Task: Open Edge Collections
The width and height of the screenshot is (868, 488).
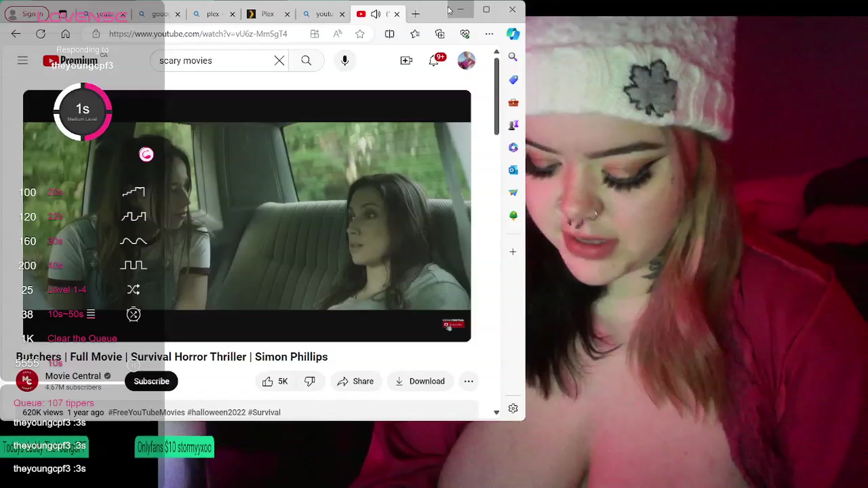Action: pyautogui.click(x=440, y=34)
